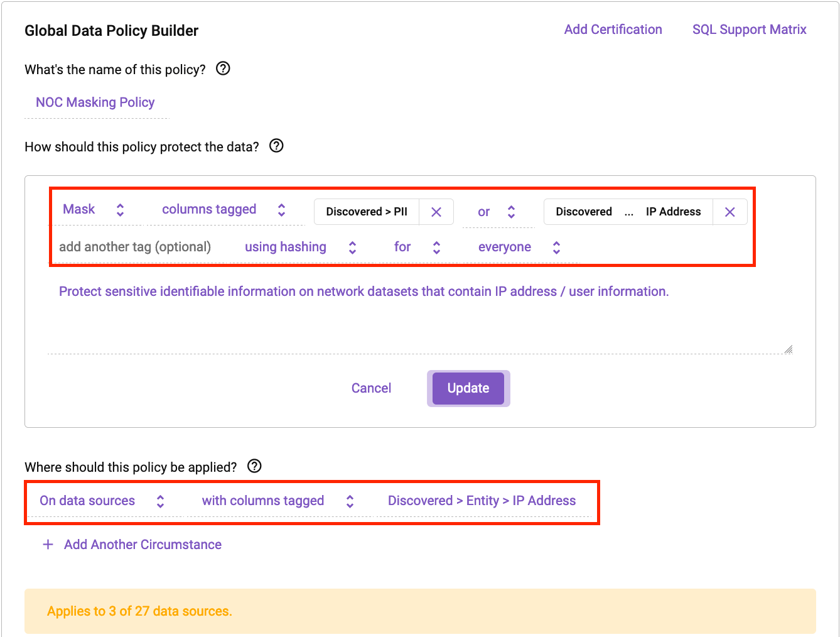
Task: Click the add another tag input
Action: 135,248
